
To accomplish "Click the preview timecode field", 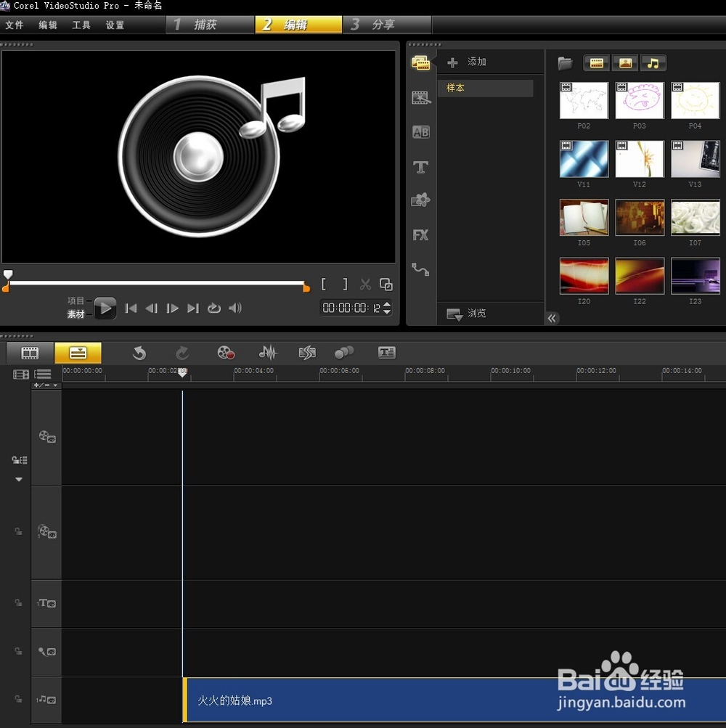I will [x=351, y=308].
